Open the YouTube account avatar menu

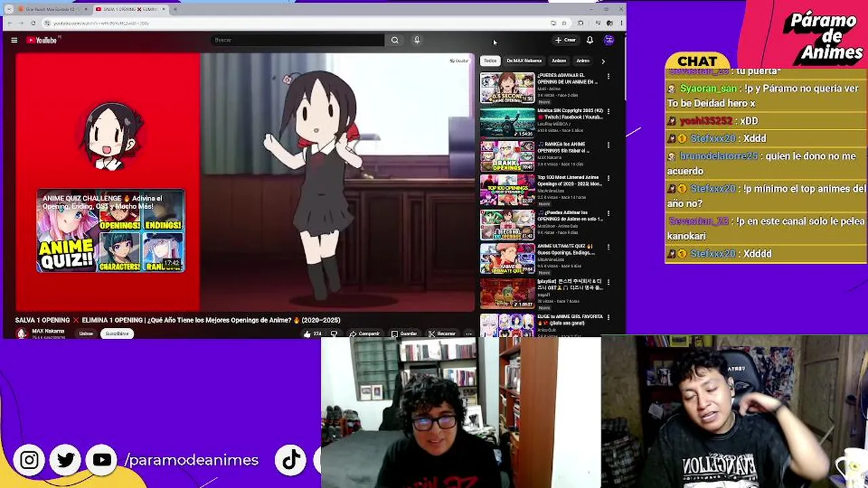609,40
